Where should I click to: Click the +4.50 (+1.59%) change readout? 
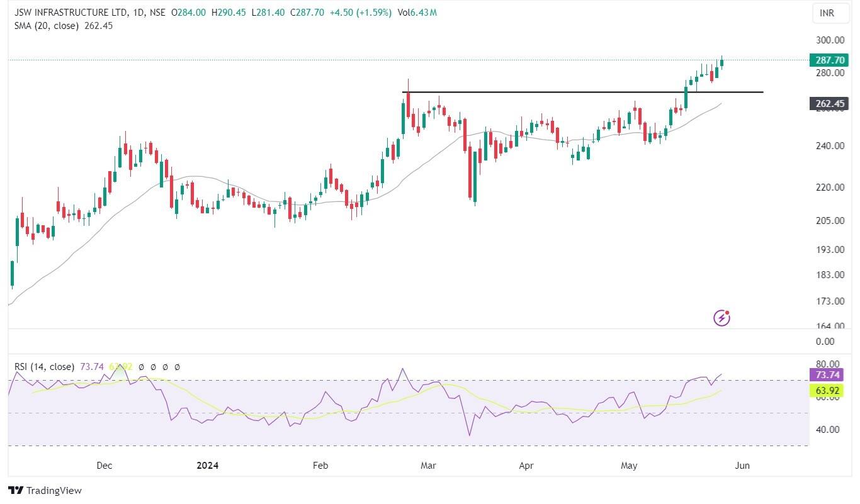pos(362,13)
